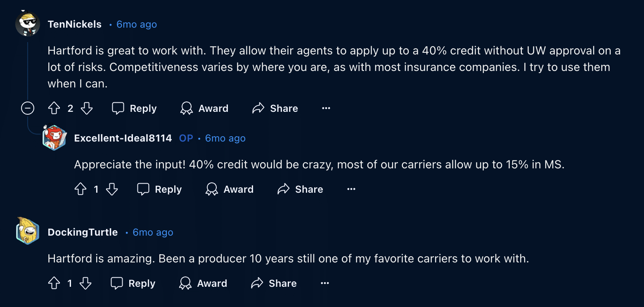This screenshot has width=644, height=307.
Task: Open more options on DockingTurtle's comment
Action: (x=325, y=283)
